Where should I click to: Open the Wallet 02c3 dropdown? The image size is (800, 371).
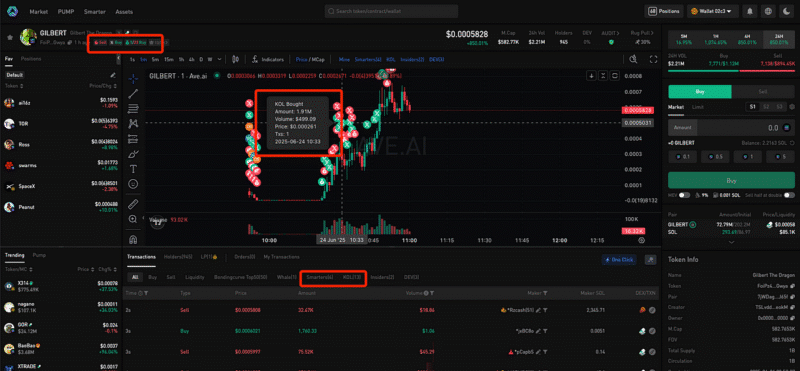click(713, 11)
